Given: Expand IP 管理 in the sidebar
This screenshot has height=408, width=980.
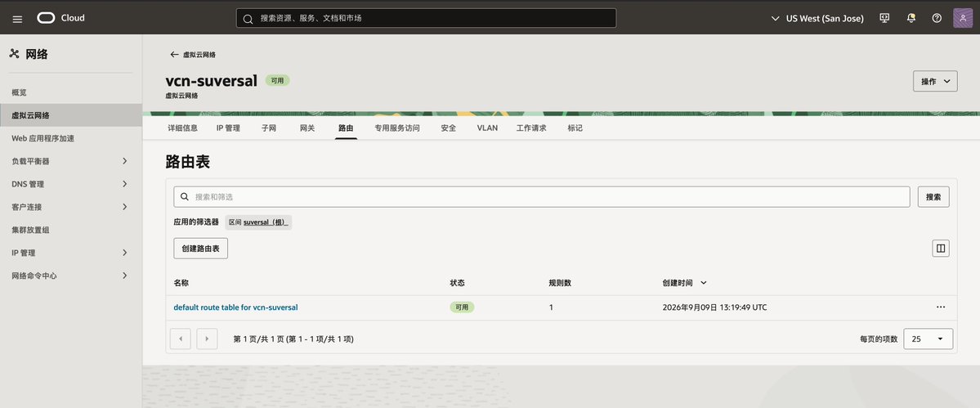Looking at the screenshot, I should (x=124, y=253).
